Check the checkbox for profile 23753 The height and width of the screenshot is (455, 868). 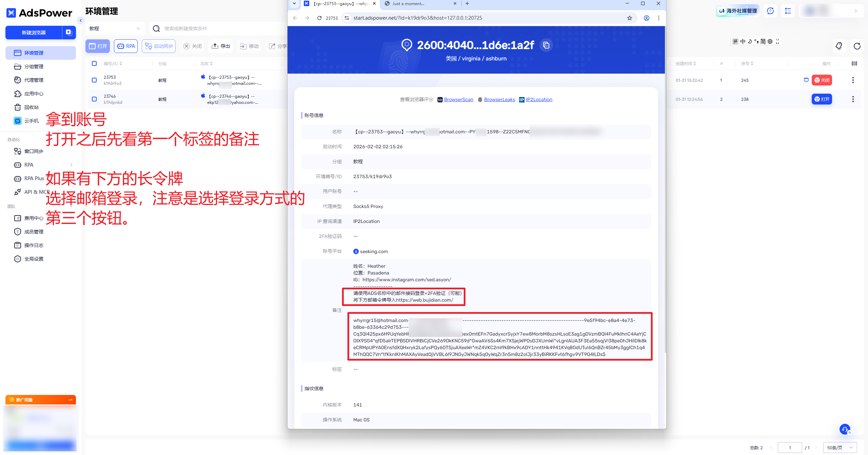point(94,80)
